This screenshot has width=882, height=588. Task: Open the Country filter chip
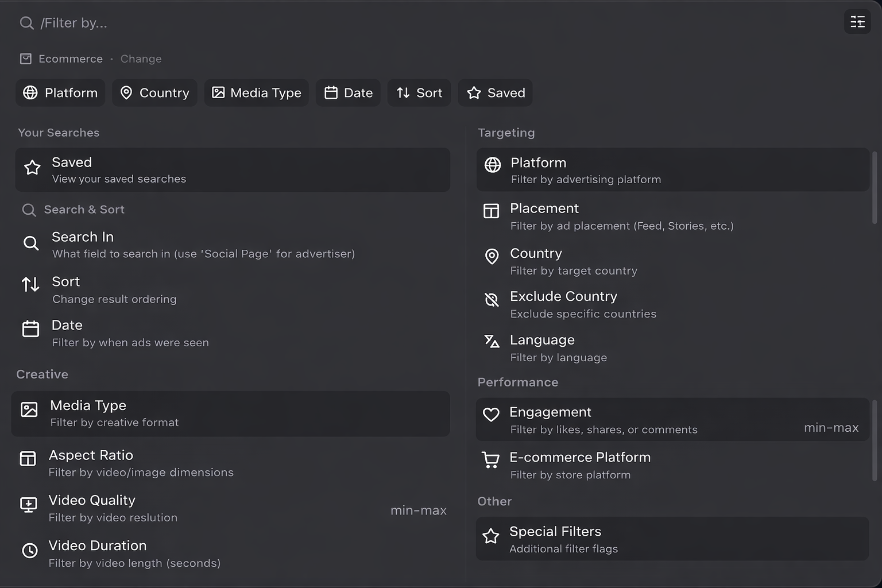(x=154, y=92)
